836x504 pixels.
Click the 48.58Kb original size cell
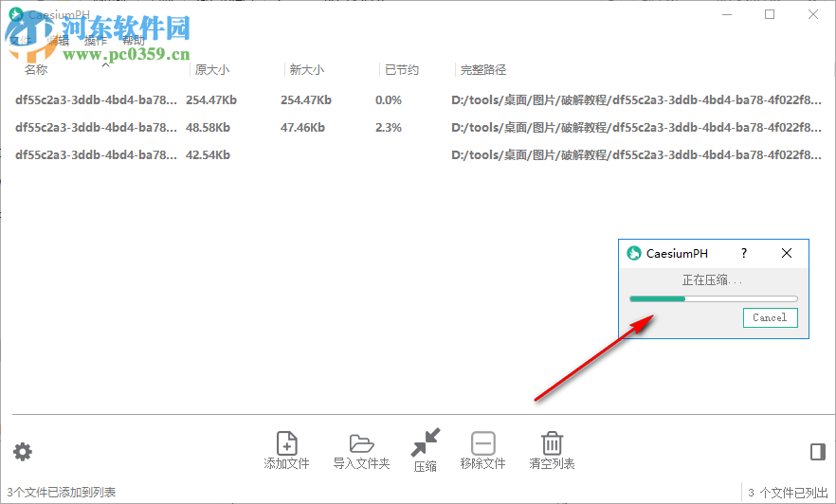208,127
